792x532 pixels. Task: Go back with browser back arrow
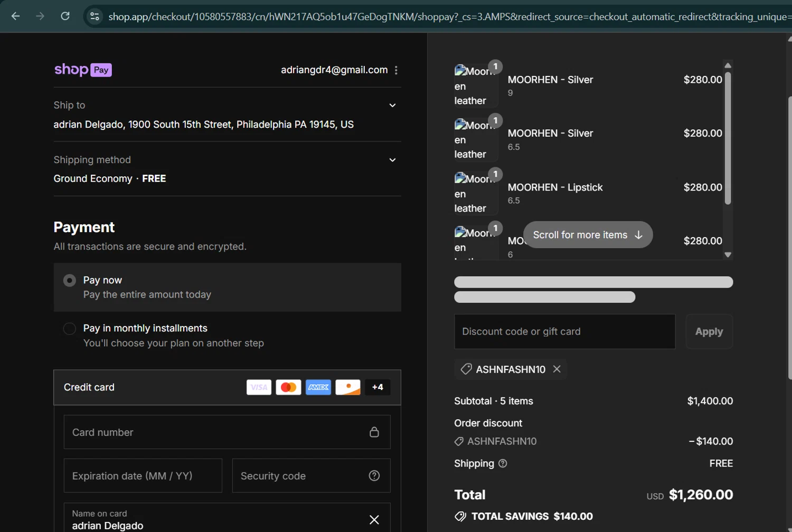pyautogui.click(x=16, y=16)
